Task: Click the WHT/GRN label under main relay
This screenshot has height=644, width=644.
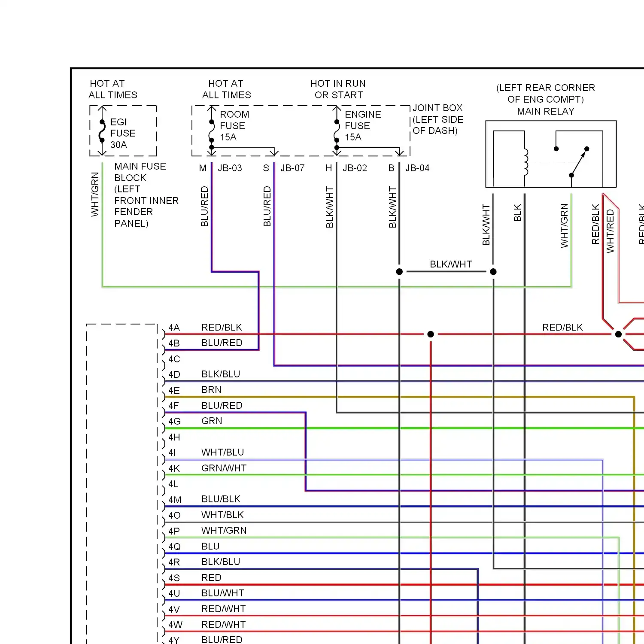Action: [x=564, y=226]
